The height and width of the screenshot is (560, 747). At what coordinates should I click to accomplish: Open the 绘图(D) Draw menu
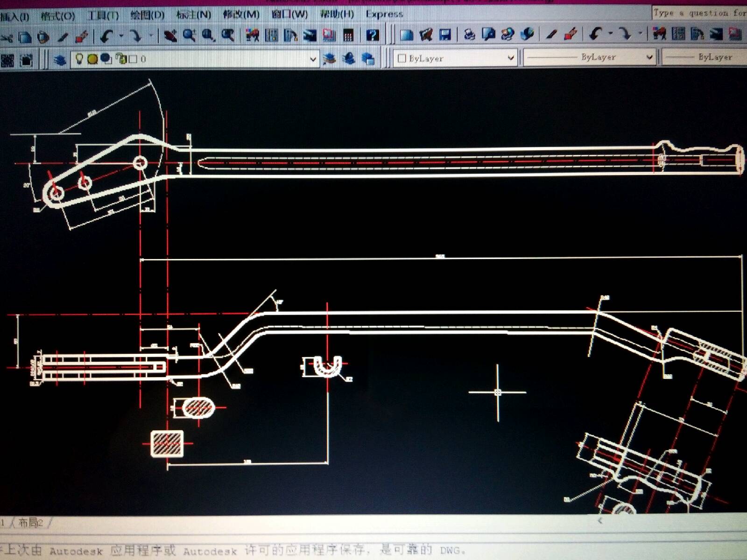click(x=148, y=15)
